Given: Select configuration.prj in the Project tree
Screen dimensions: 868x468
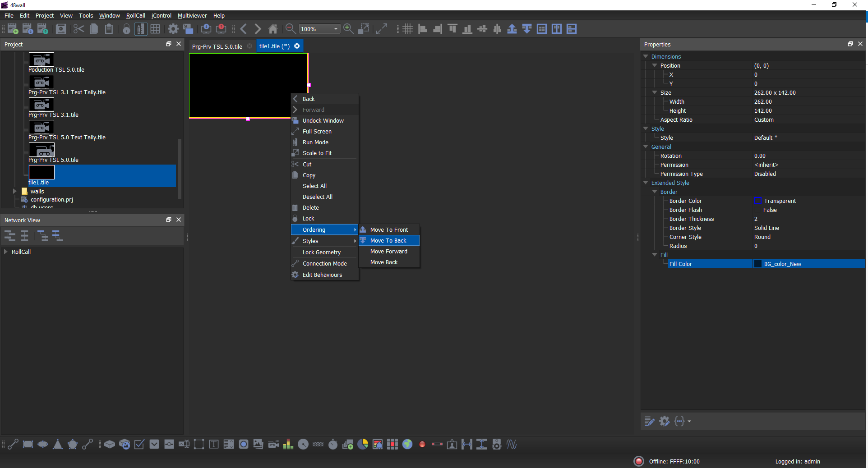Looking at the screenshot, I should (51, 199).
